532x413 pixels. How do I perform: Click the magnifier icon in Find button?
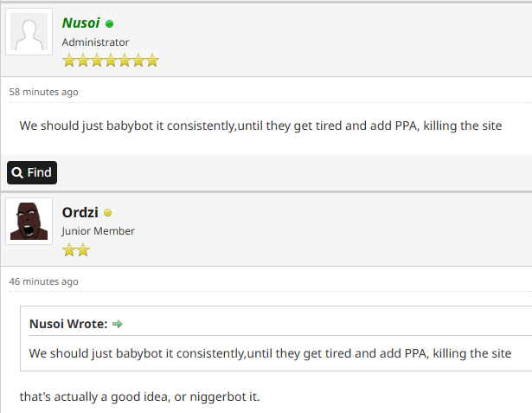tap(17, 173)
